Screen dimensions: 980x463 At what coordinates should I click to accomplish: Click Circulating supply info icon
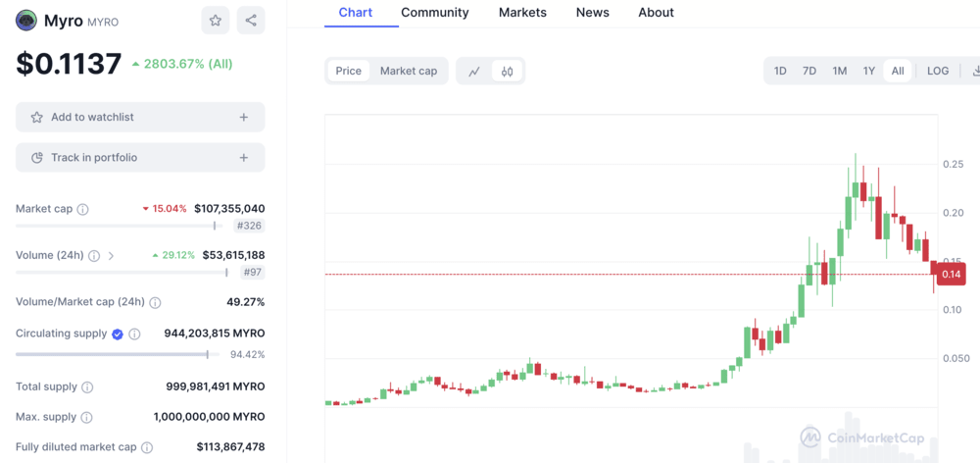[x=135, y=334]
